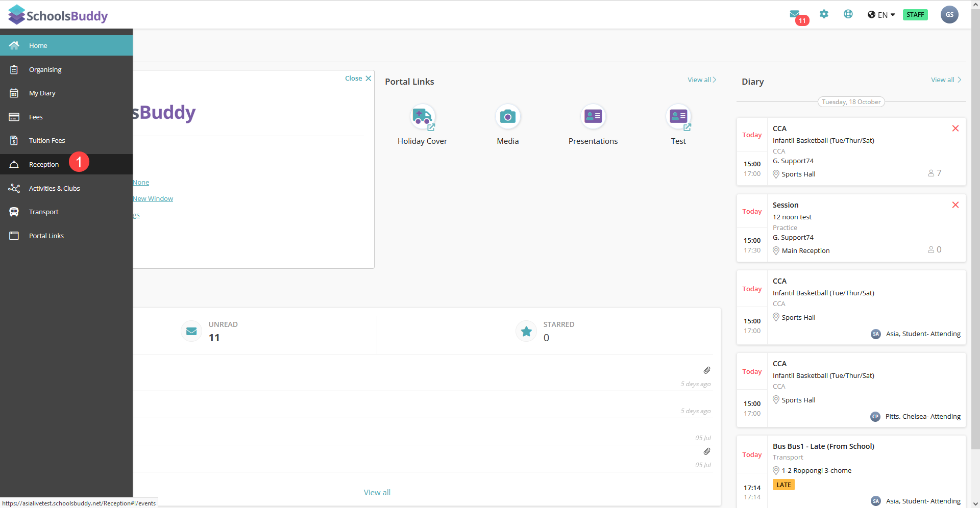
Task: Open the Test portal link icon
Action: (678, 117)
